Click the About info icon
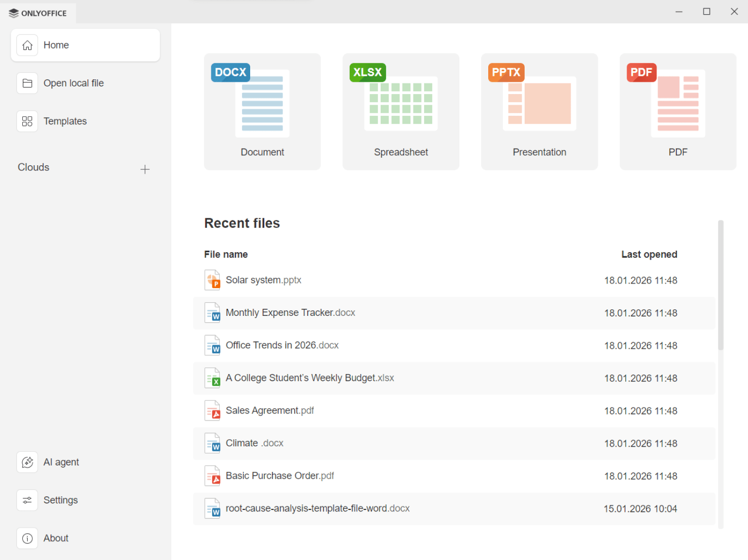 tap(27, 538)
